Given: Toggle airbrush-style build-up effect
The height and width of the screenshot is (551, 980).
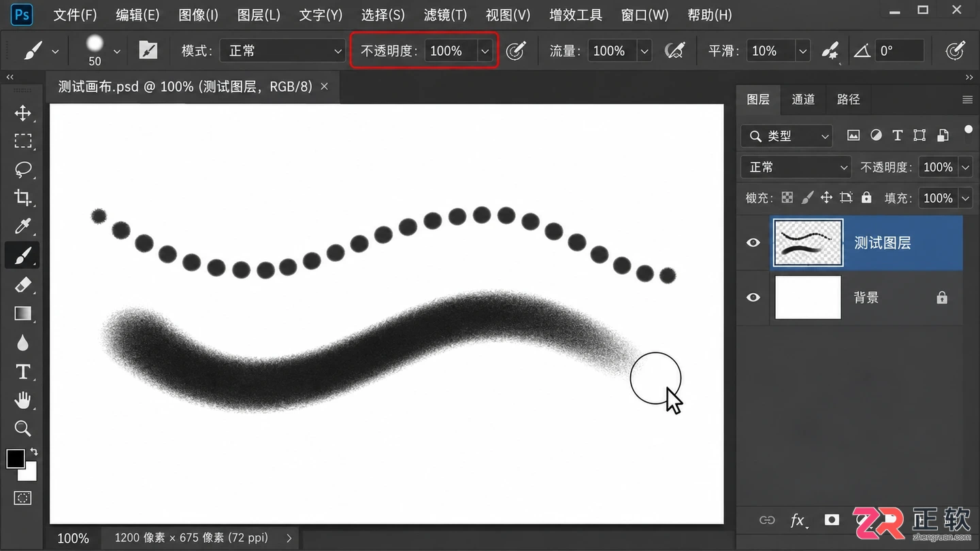Looking at the screenshot, I should [x=674, y=50].
